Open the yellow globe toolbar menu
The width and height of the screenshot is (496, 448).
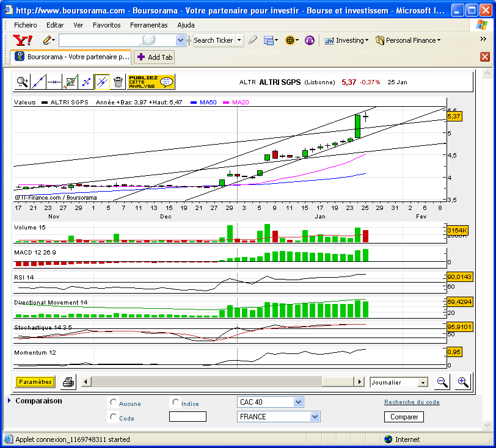coord(291,40)
